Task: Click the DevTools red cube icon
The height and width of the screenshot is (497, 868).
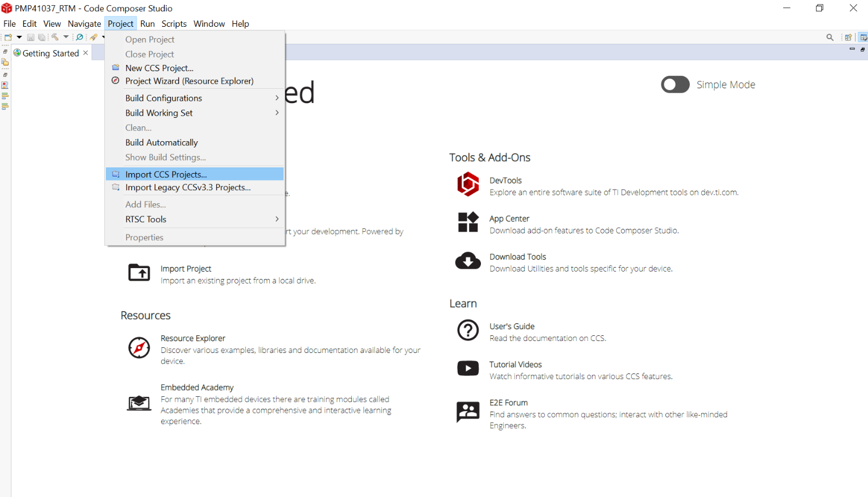Action: [x=468, y=184]
